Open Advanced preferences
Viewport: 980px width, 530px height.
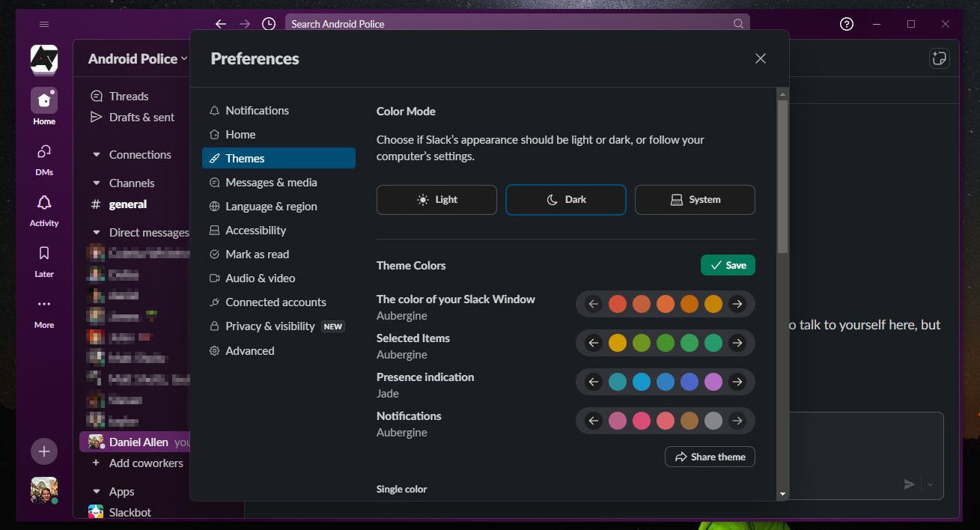tap(279, 350)
